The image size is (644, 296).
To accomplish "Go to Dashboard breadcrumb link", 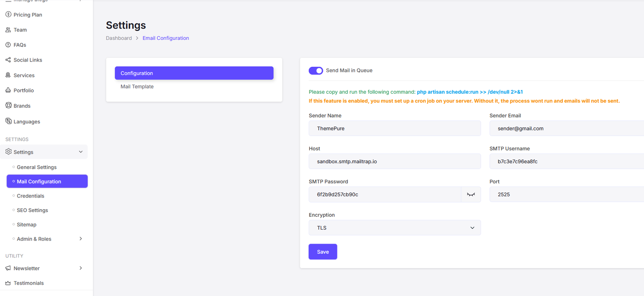I will click(x=119, y=38).
